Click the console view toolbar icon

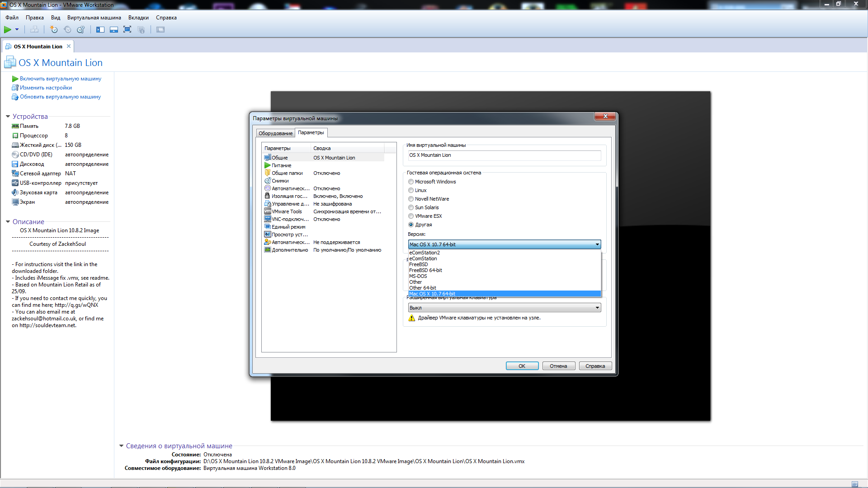(x=160, y=30)
